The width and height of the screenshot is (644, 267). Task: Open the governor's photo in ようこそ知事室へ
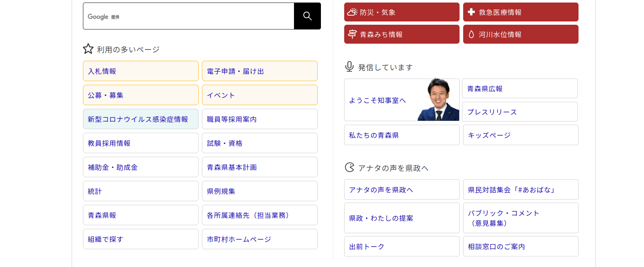point(438,100)
